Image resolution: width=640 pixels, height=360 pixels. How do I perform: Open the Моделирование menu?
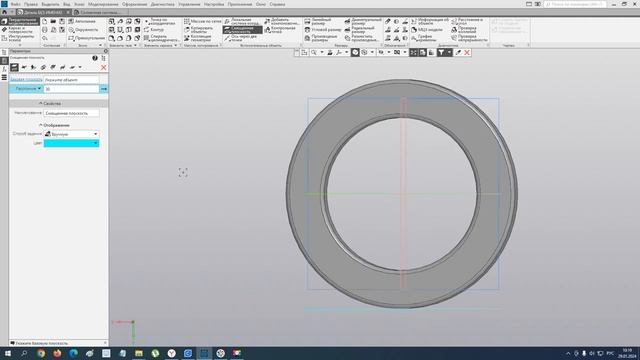(x=103, y=4)
